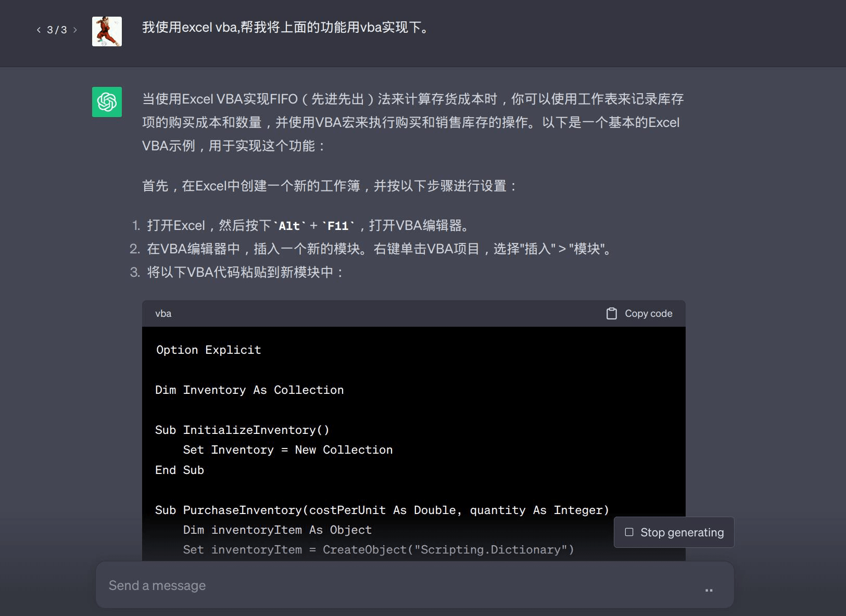
Task: Click the clipboard icon in code header
Action: [x=612, y=313]
